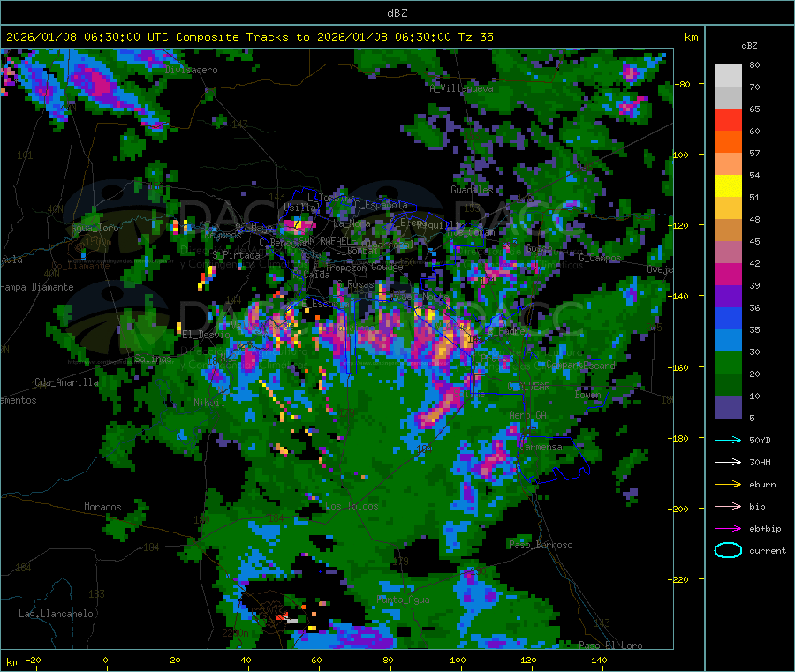Click the yellow eburn arrow icon
The height and width of the screenshot is (672, 795).
tap(728, 485)
